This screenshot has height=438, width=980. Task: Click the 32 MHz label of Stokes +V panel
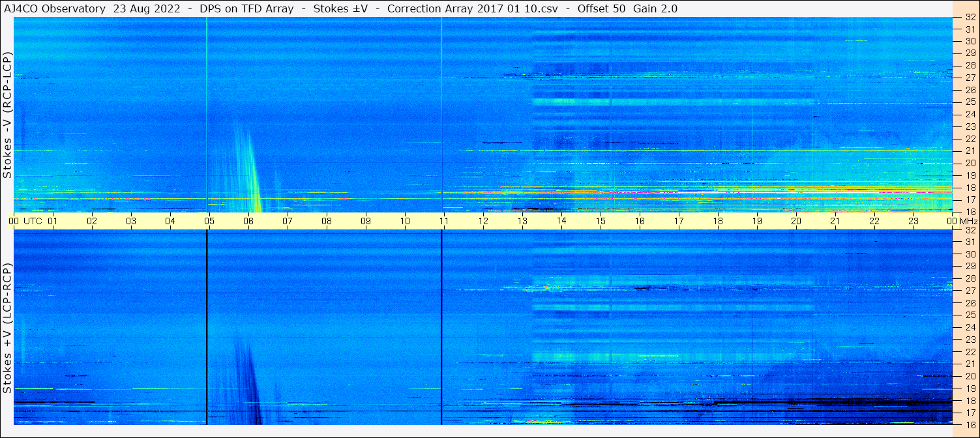970,230
